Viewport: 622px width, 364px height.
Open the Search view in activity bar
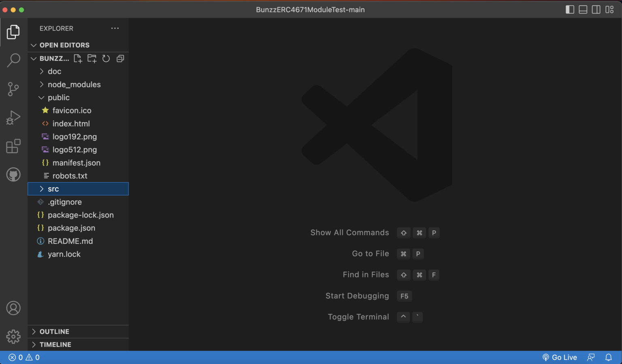(x=13, y=60)
